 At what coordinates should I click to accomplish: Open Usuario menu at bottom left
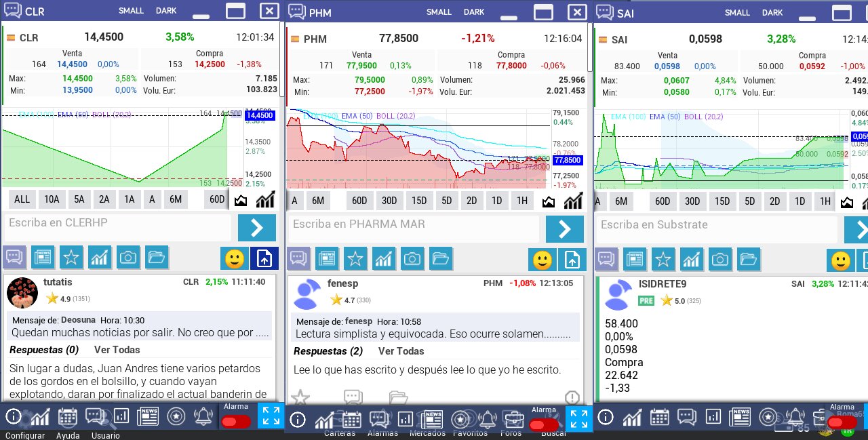pyautogui.click(x=106, y=435)
